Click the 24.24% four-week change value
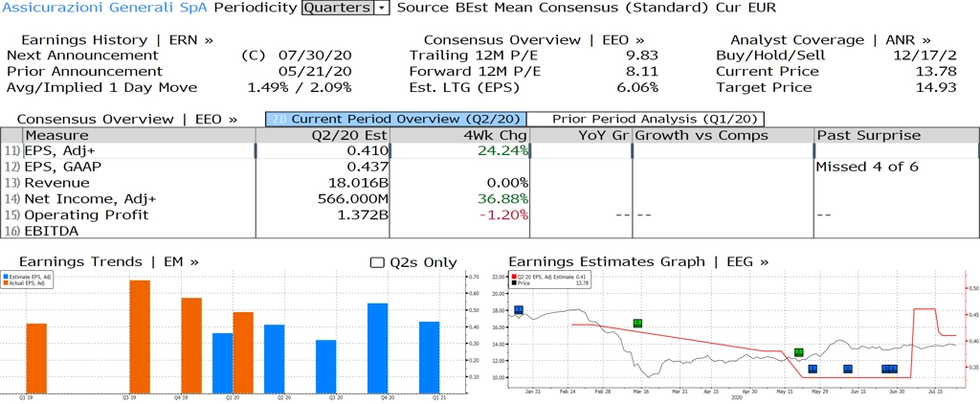 [x=501, y=150]
